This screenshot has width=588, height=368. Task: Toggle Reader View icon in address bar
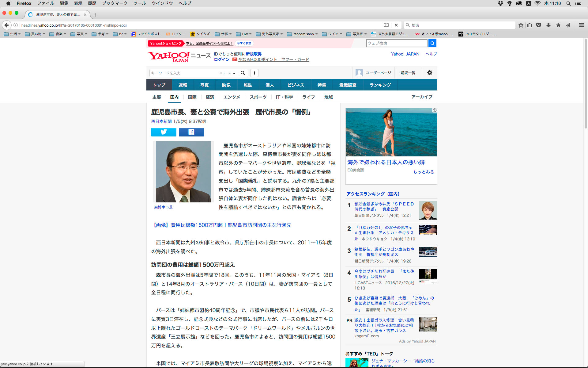386,25
